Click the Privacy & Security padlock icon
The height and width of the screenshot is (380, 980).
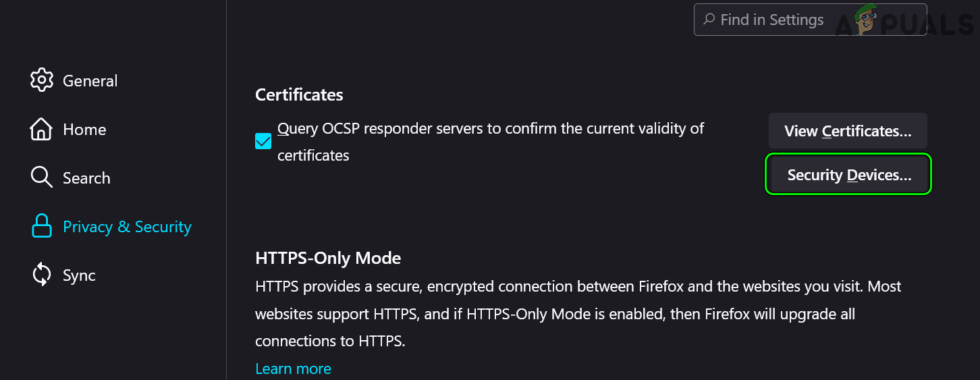(42, 227)
